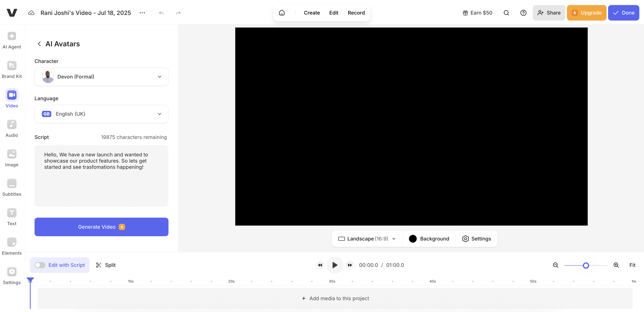Click inside the Script text area

click(x=101, y=185)
